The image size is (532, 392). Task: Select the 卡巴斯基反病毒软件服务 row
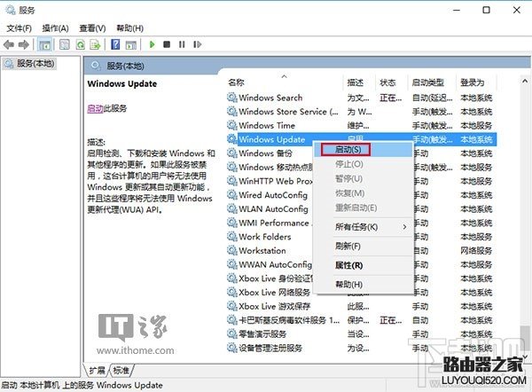click(361, 320)
